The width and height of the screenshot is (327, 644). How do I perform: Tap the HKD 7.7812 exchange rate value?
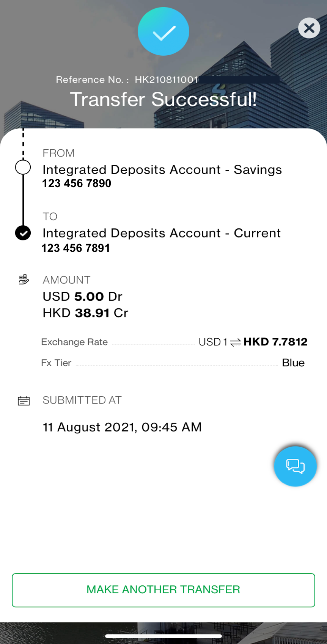pos(275,342)
